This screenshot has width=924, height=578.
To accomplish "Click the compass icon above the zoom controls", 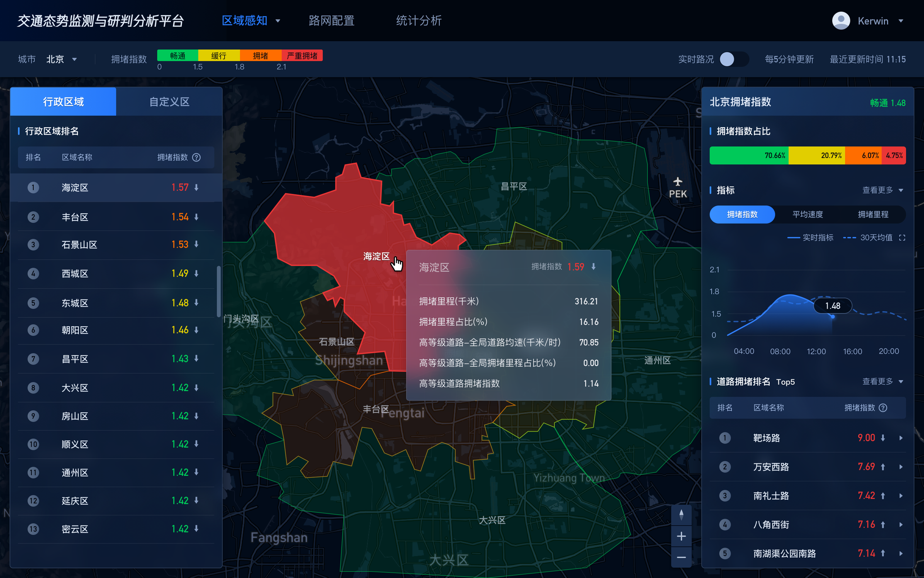I will (x=682, y=515).
